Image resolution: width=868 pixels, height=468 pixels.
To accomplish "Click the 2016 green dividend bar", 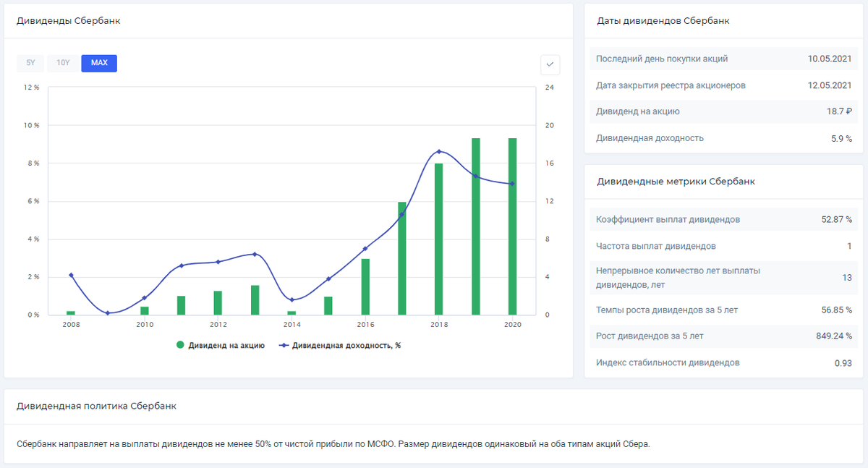I will 365,286.
